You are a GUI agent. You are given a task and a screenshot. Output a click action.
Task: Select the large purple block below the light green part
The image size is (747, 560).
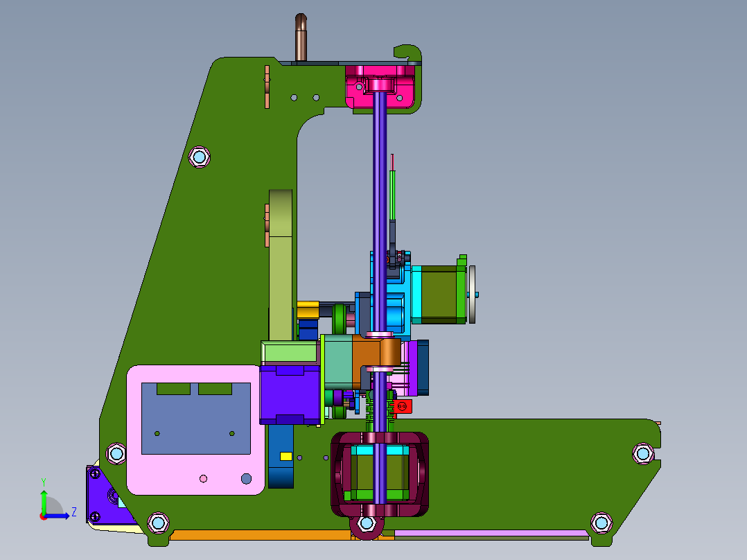290,394
